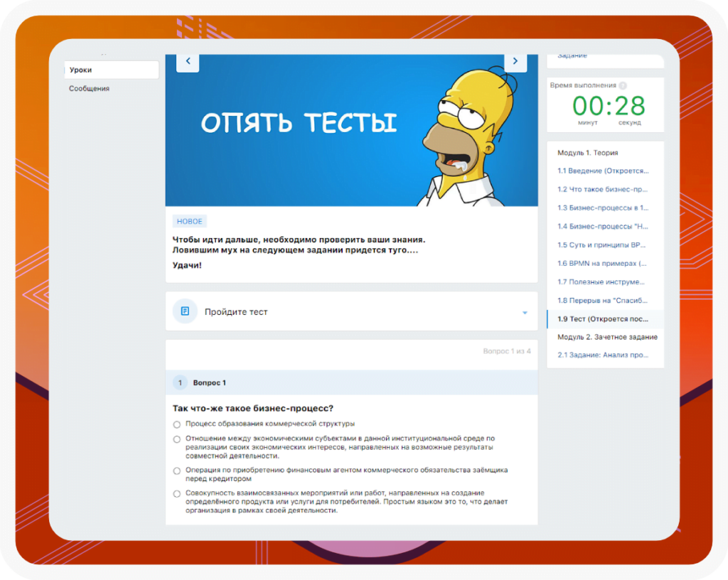Viewport: 728px width, 580px height.
Task: Open lesson 1.2 Что такое бизнес-процесс
Action: 602,189
